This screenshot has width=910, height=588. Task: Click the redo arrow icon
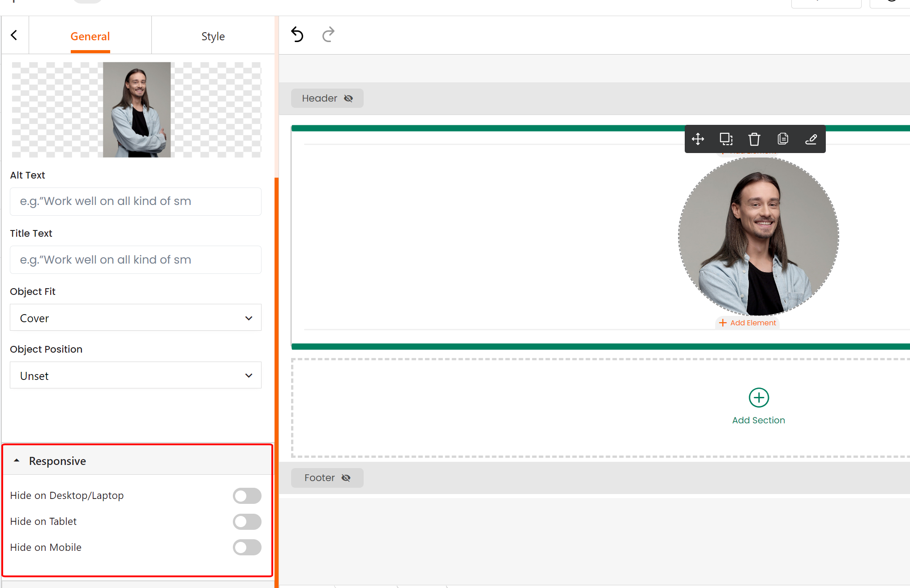pyautogui.click(x=328, y=34)
